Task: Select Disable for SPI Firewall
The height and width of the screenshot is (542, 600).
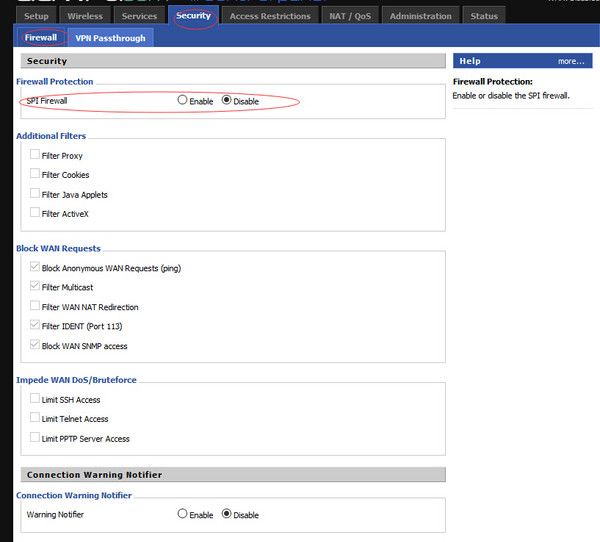Action: [227, 100]
